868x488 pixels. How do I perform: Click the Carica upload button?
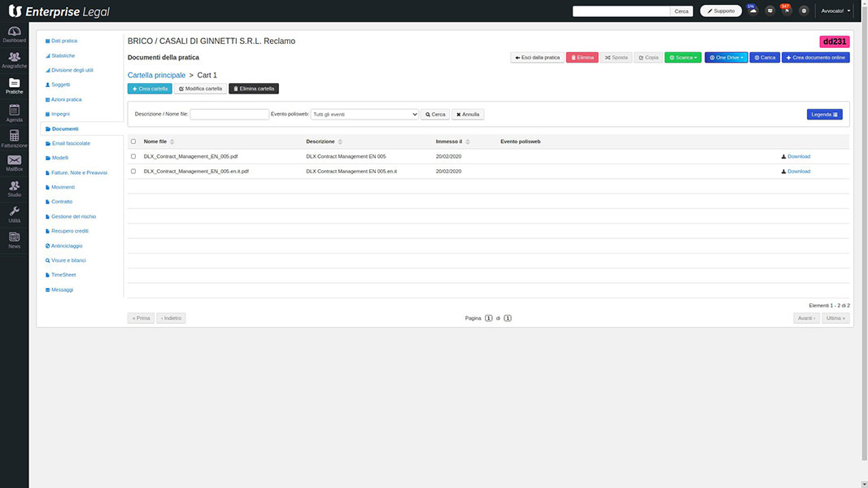pos(765,58)
